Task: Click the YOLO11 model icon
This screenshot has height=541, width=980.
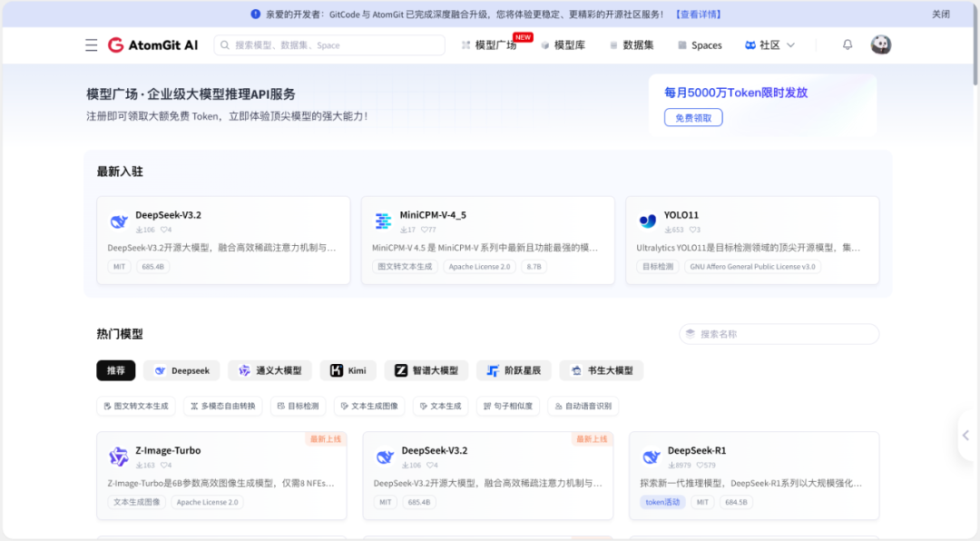Action: pos(648,221)
